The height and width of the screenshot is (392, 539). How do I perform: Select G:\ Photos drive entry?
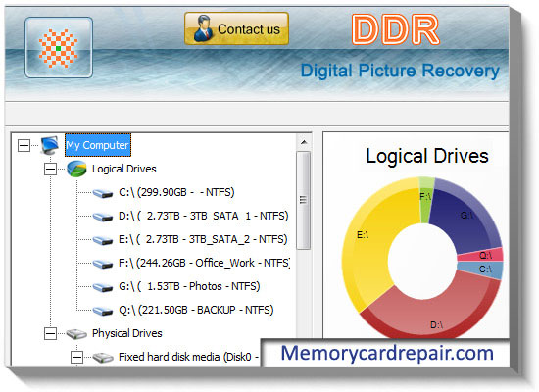pos(189,286)
